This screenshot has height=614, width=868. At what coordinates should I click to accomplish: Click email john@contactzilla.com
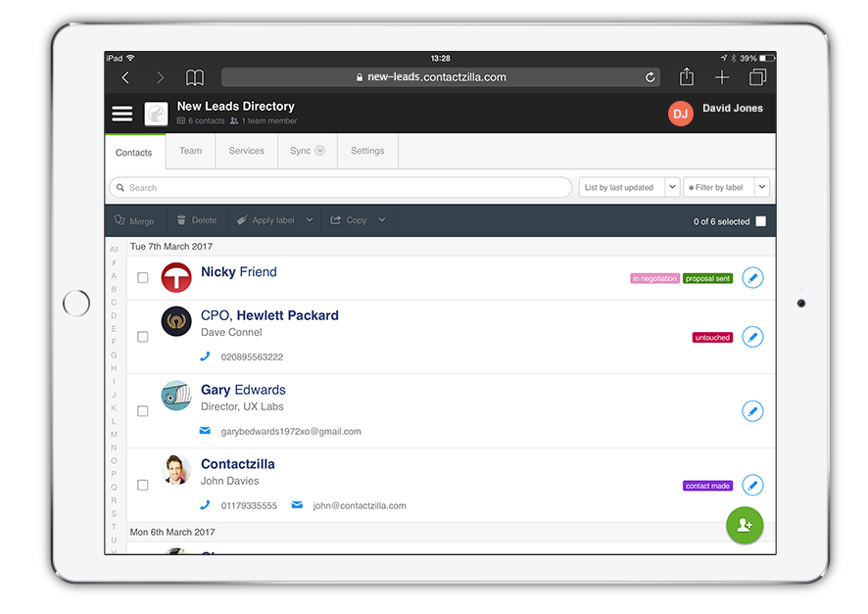[x=360, y=505]
